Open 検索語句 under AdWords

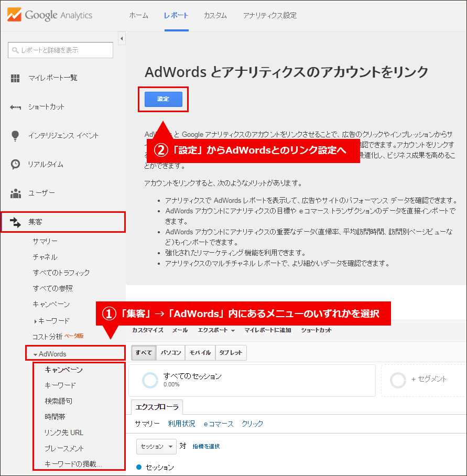coord(58,402)
